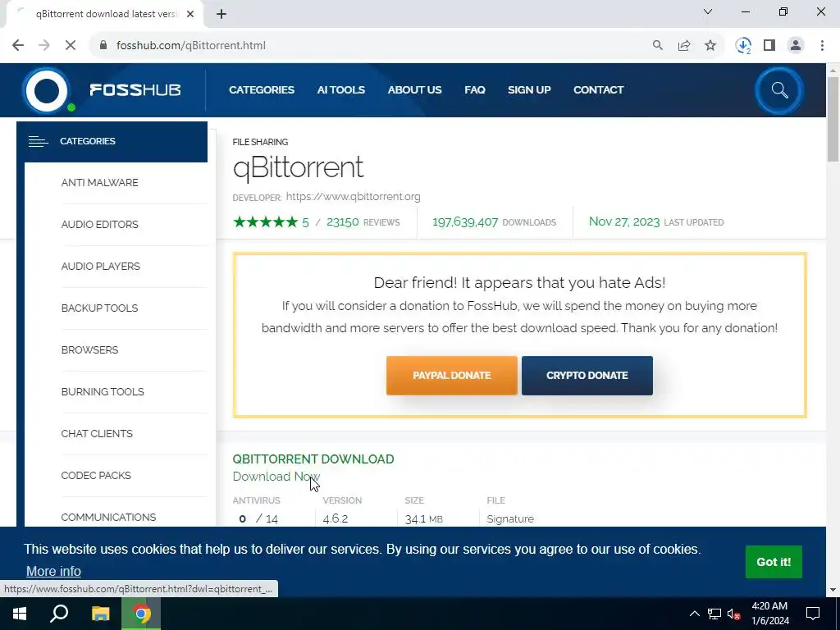Click the site lock icon in address bar
Image resolution: width=840 pixels, height=630 pixels.
[104, 46]
